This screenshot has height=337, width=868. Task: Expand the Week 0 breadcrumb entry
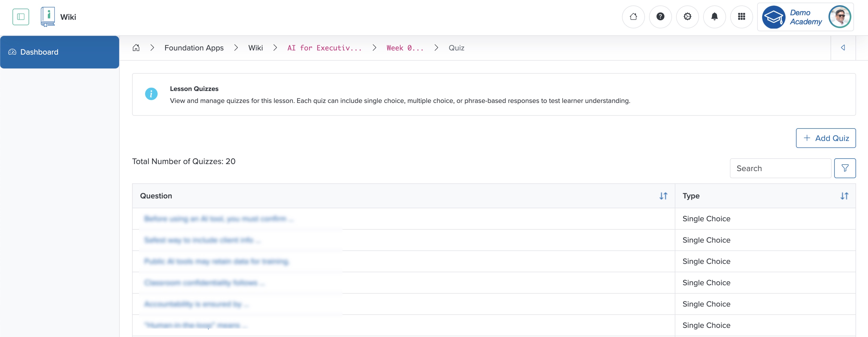click(x=405, y=48)
